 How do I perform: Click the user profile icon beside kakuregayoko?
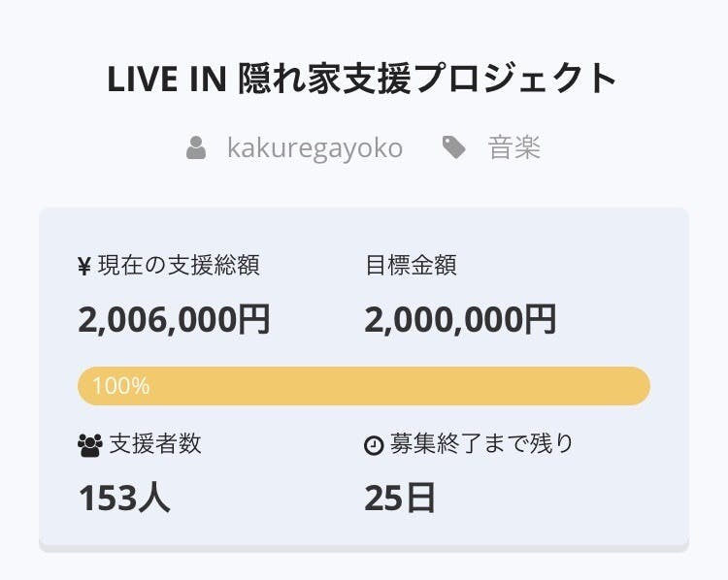click(196, 148)
